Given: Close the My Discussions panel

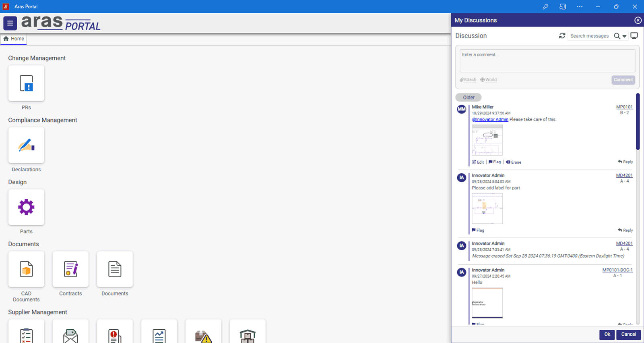Looking at the screenshot, I should (638, 20).
